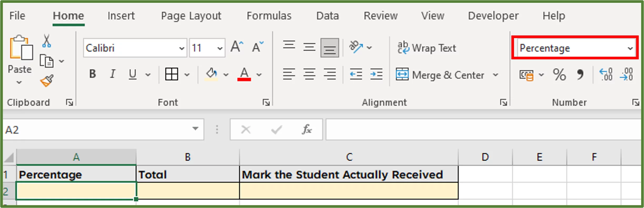Screen dimensions: 644x208
Task: Switch to the Page Layout tab
Action: pyautogui.click(x=191, y=16)
